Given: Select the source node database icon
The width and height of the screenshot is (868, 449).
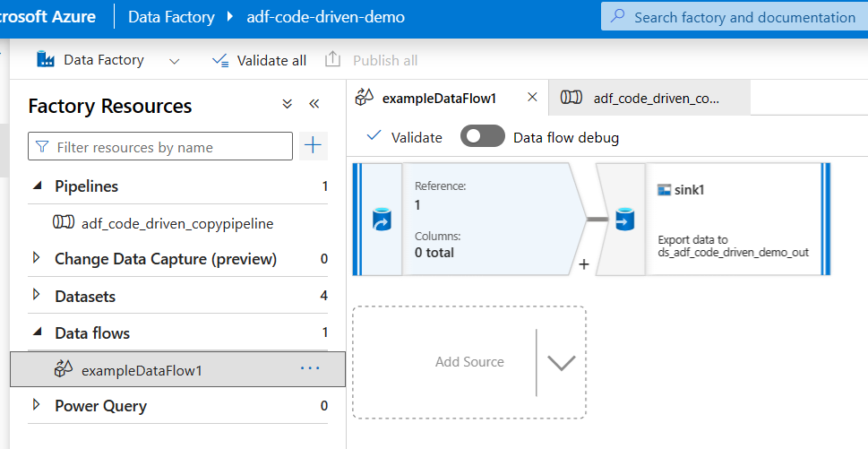Looking at the screenshot, I should click(x=382, y=220).
